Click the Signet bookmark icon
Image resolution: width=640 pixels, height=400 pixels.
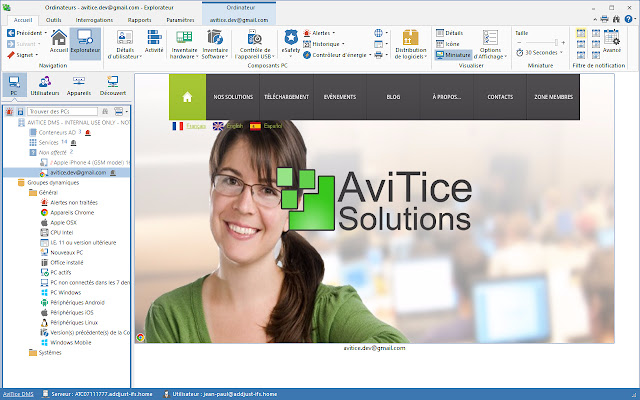tap(11, 55)
